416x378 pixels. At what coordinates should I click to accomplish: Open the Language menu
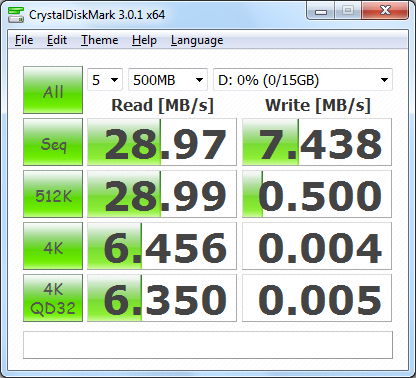(x=197, y=40)
